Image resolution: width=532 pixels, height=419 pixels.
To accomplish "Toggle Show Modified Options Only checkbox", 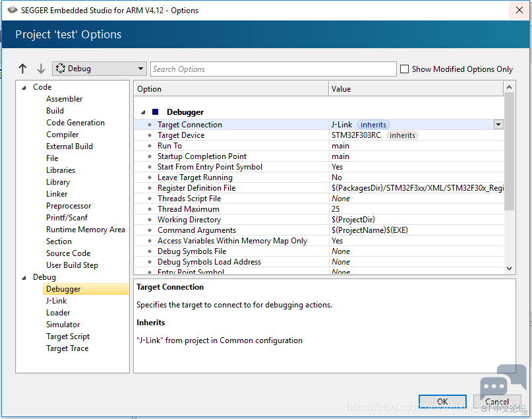I will (x=404, y=69).
